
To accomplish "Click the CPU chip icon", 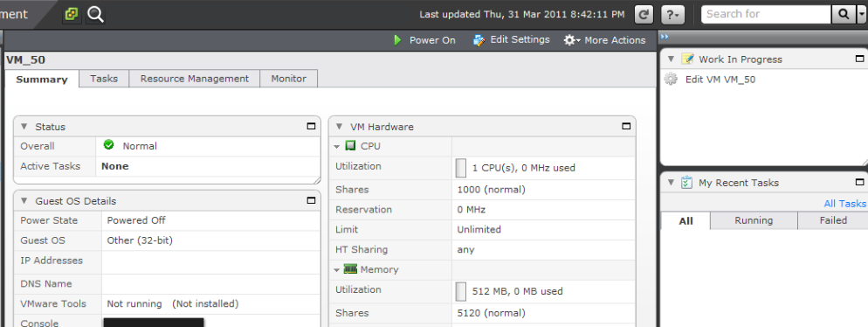I will 350,146.
